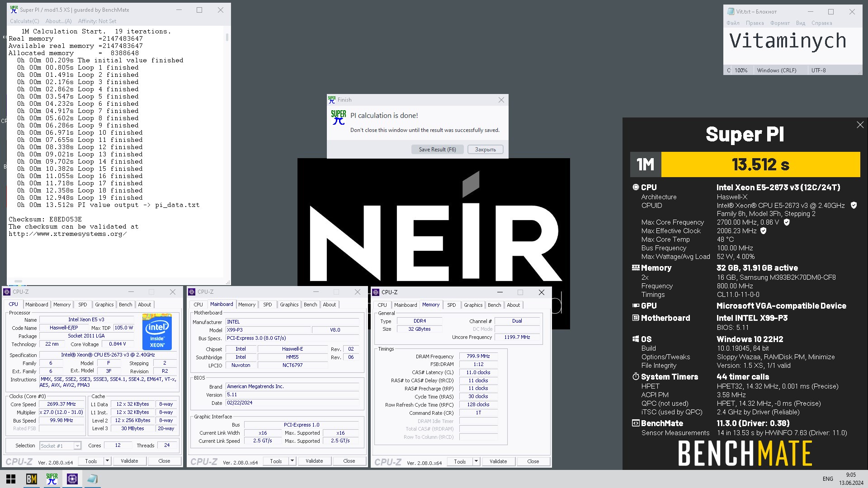Viewport: 868px width, 488px height.
Task: Click Close button in Mainboard CPU-Z window
Action: coord(349,461)
